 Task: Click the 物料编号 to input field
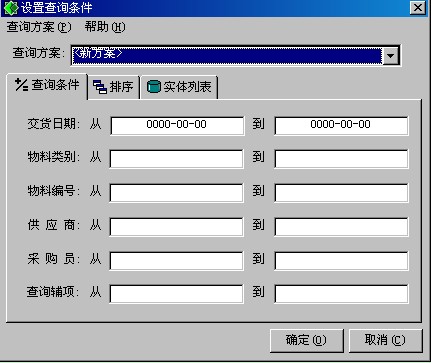click(341, 192)
